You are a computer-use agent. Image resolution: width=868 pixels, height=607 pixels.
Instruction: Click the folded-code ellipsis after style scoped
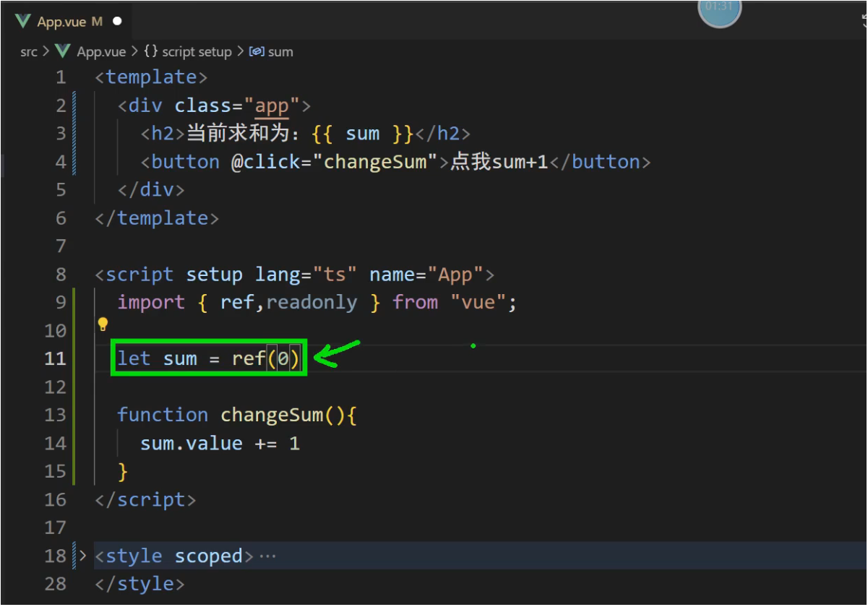[x=267, y=556]
